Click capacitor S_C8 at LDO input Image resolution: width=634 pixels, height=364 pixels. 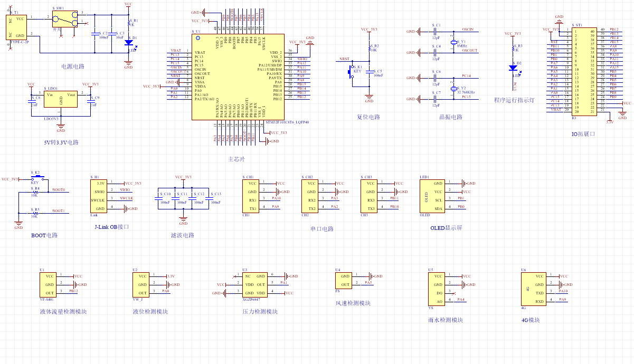point(31,102)
